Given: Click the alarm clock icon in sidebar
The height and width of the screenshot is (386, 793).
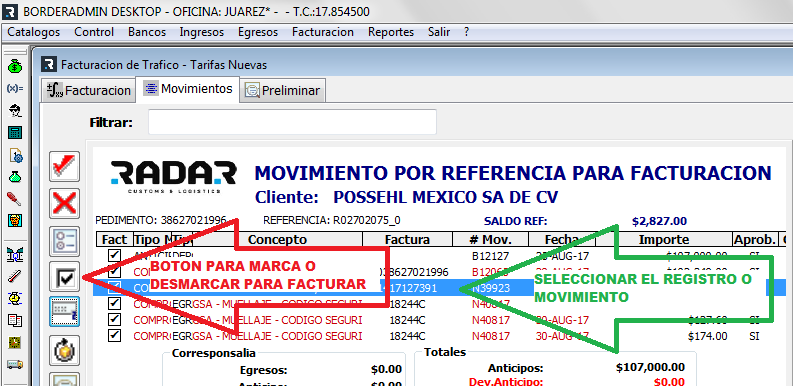Looking at the screenshot, I should tap(15, 298).
